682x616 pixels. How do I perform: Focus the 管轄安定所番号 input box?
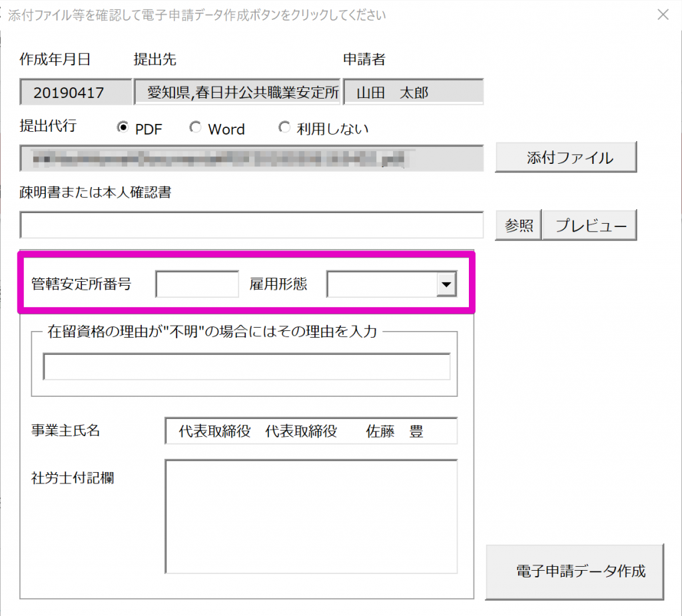tap(197, 285)
